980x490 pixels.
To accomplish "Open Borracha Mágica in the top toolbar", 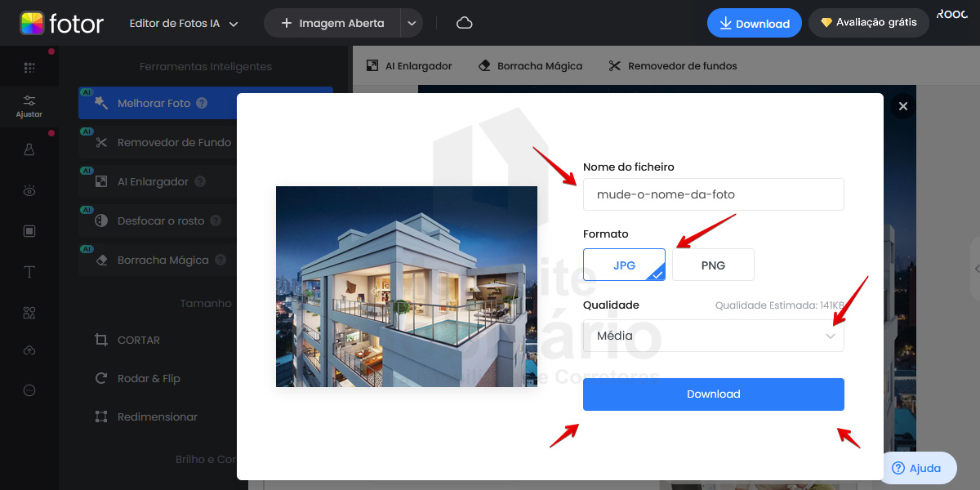I will pyautogui.click(x=530, y=66).
